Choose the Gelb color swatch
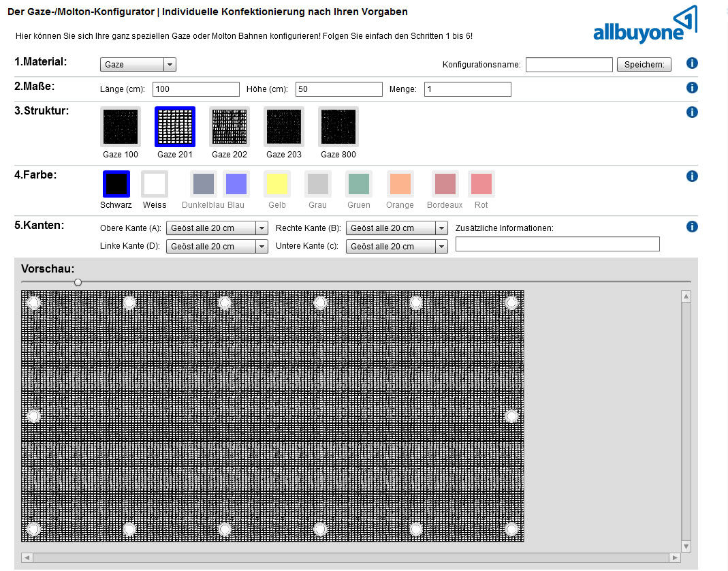Screen dimensions: 728x571 (277, 184)
